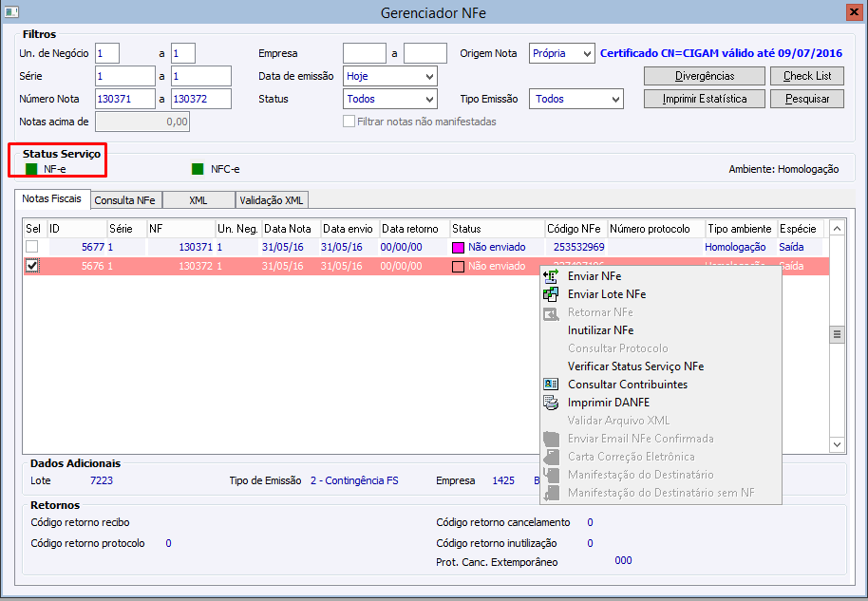Click the Imprimir DANFE printer icon
This screenshot has height=601, width=868.
[551, 403]
